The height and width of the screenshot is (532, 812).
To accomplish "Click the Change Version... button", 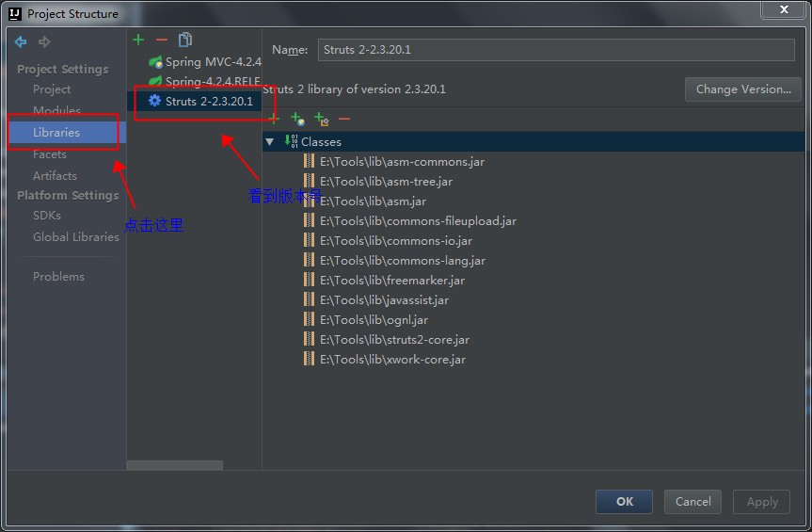I will (743, 89).
